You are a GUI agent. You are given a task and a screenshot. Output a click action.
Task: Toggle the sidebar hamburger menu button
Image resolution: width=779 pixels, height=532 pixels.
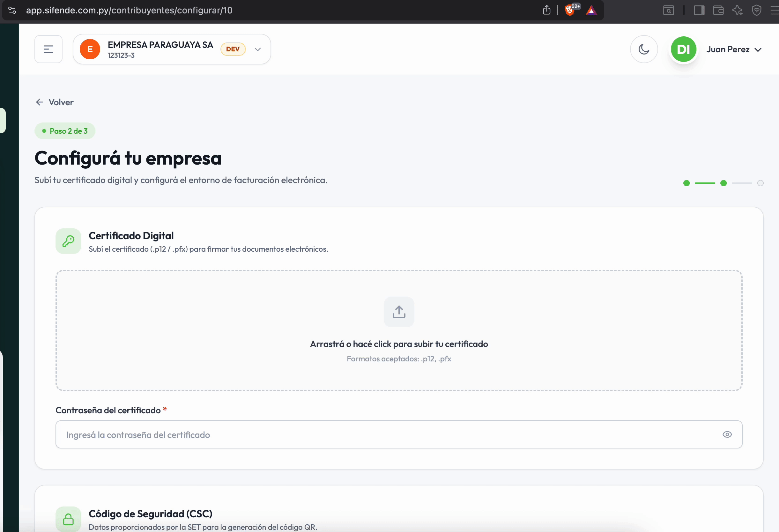coord(48,49)
